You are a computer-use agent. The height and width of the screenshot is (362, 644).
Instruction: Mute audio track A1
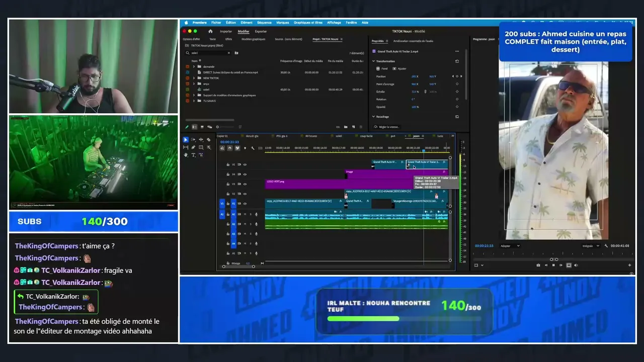pyautogui.click(x=245, y=214)
